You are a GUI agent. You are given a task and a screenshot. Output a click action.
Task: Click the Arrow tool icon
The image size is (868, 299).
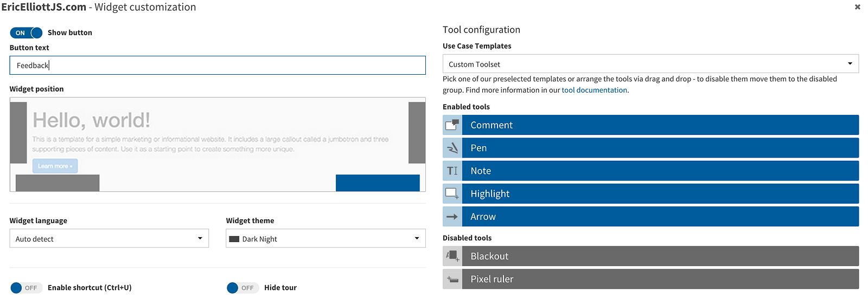pos(452,217)
